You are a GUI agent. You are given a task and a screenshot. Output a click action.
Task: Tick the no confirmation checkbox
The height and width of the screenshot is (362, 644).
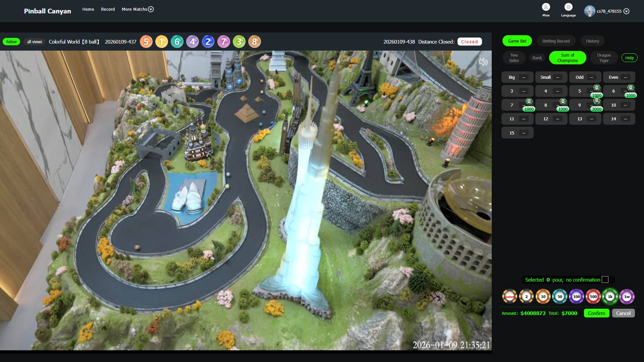click(x=605, y=280)
